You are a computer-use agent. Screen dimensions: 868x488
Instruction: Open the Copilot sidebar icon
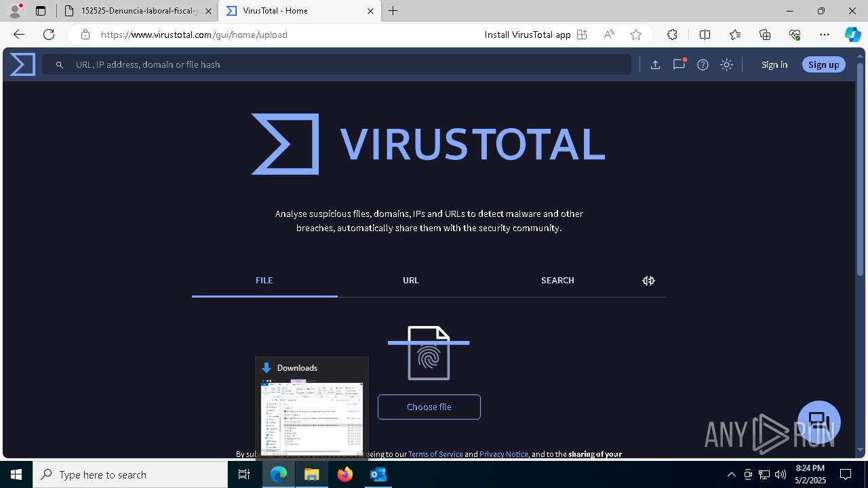tap(852, 35)
